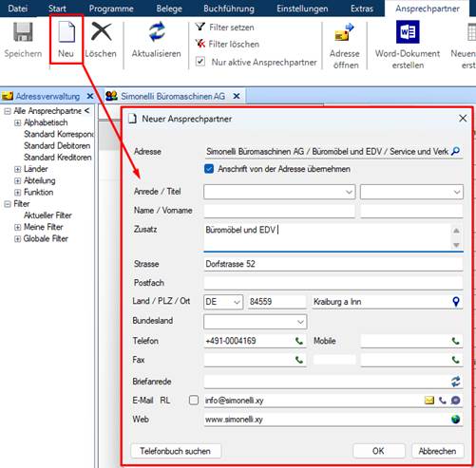This screenshot has width=476, height=468.
Task: Click the Speichern floppy disk icon
Action: click(23, 32)
